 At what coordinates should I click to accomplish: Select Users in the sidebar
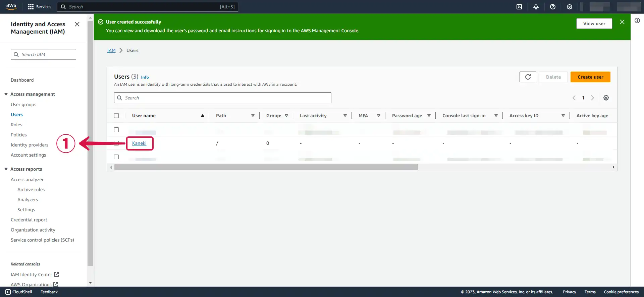[x=17, y=115]
